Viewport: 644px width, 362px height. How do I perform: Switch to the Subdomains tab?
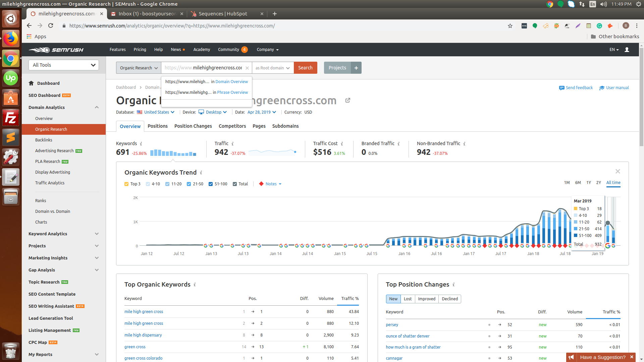point(285,126)
